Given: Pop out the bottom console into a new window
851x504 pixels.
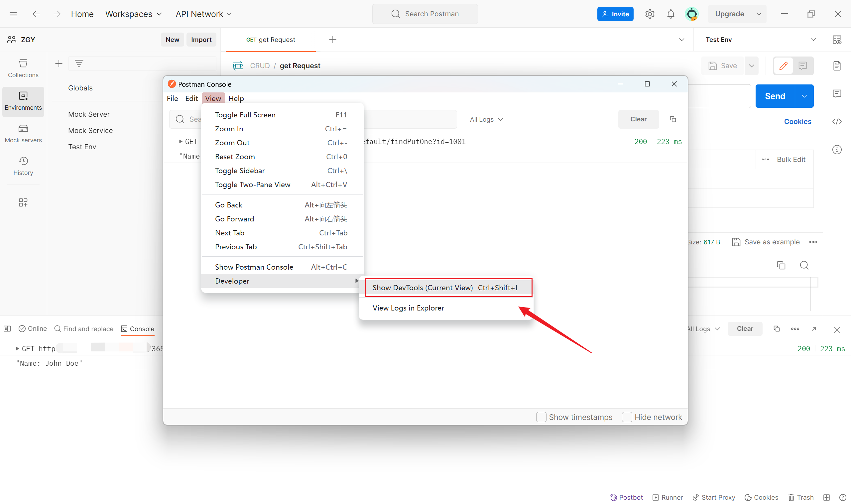Looking at the screenshot, I should (814, 329).
